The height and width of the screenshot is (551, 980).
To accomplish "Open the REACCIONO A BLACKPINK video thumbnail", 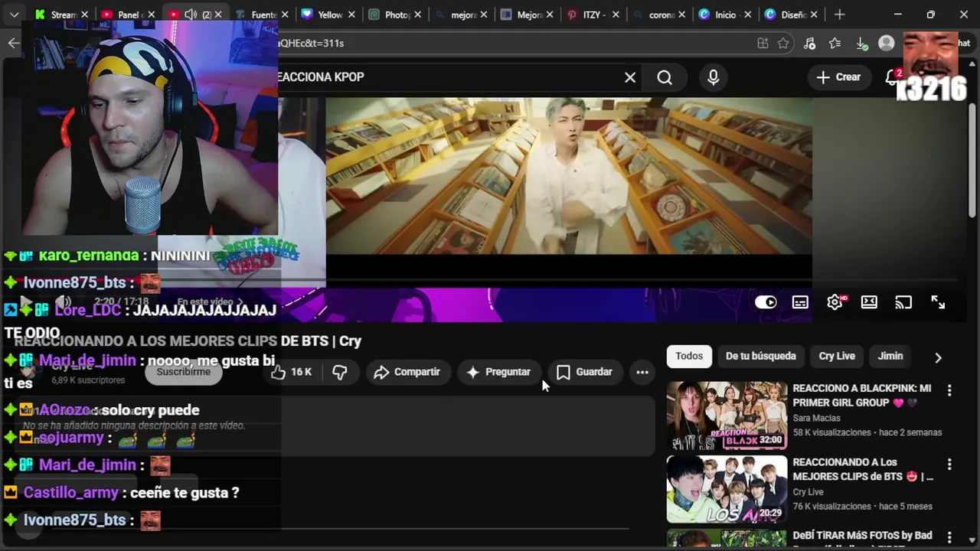I will [727, 416].
